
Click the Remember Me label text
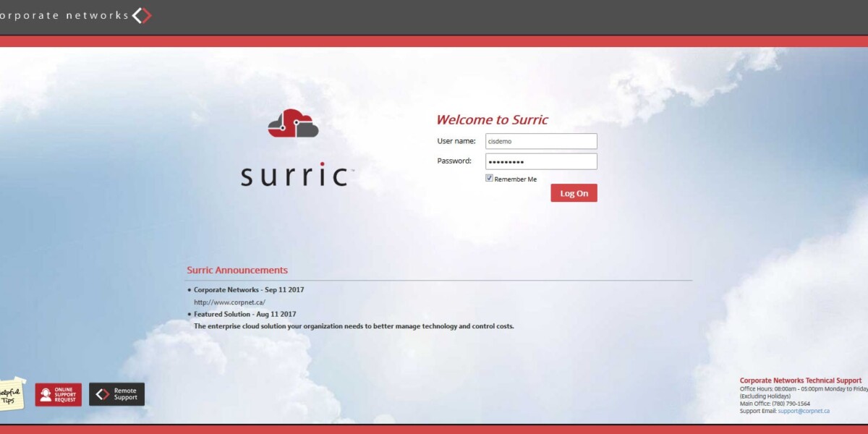516,179
